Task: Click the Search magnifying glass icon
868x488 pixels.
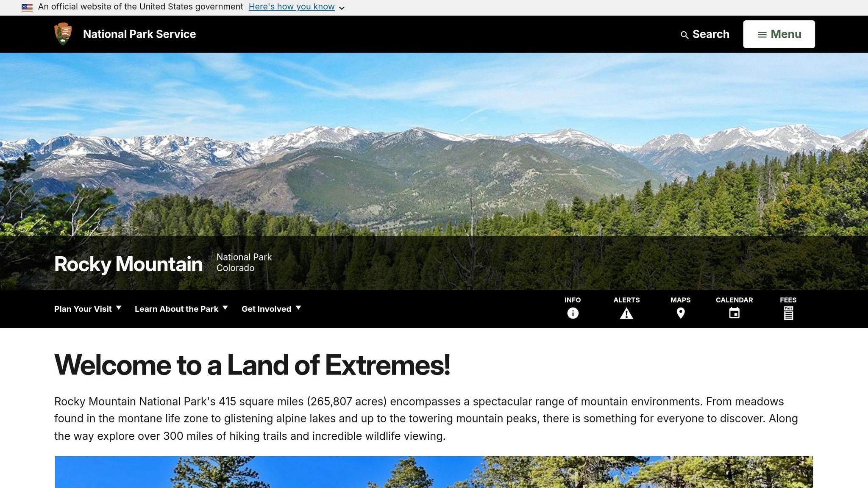Action: pyautogui.click(x=684, y=35)
